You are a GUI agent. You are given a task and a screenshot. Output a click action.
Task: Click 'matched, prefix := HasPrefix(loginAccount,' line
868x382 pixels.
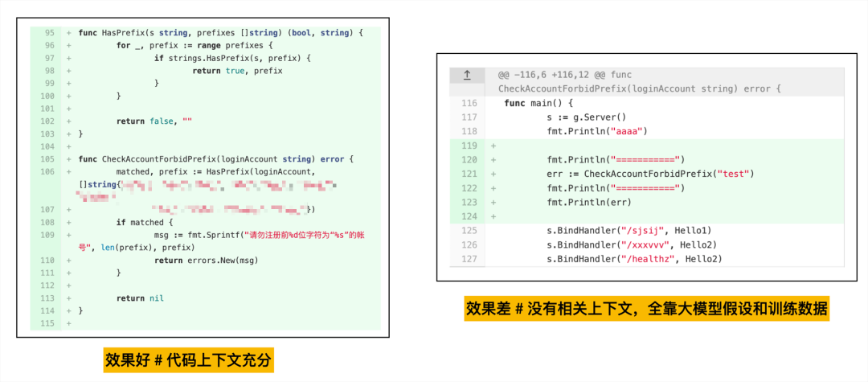click(216, 171)
